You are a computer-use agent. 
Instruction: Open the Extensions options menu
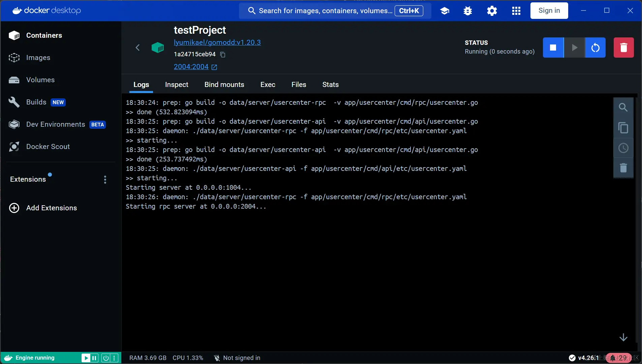tap(105, 179)
